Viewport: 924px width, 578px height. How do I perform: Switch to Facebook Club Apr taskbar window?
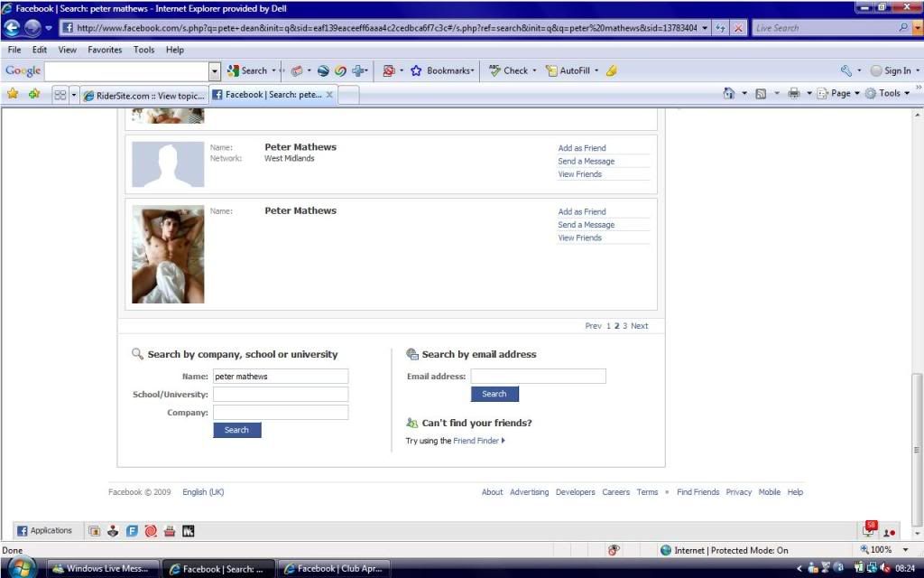click(334, 569)
